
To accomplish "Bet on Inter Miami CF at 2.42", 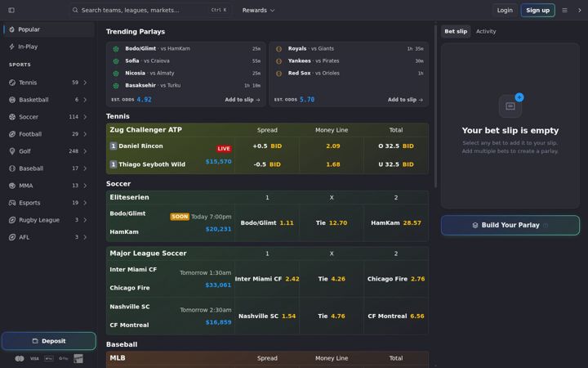I will click(x=267, y=279).
